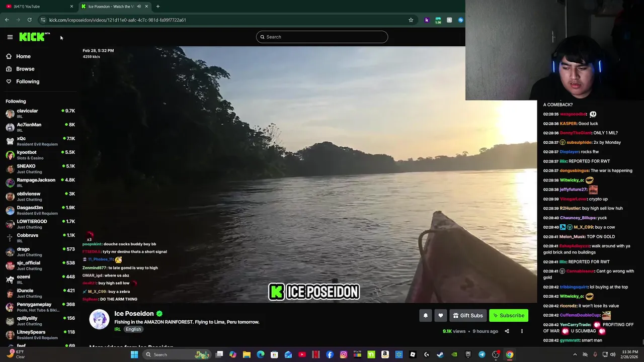Open Following in Kick sidebar
644x362 pixels.
click(x=28, y=81)
